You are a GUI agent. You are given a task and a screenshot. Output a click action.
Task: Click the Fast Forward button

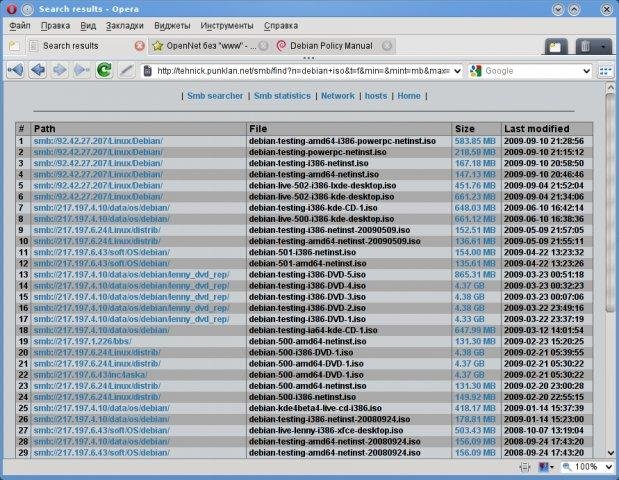pos(82,71)
